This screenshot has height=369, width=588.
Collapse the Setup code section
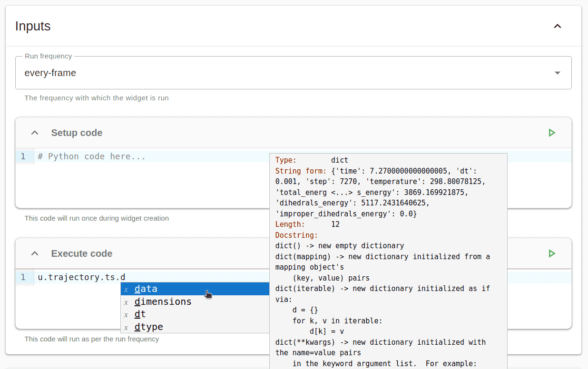pyautogui.click(x=34, y=133)
